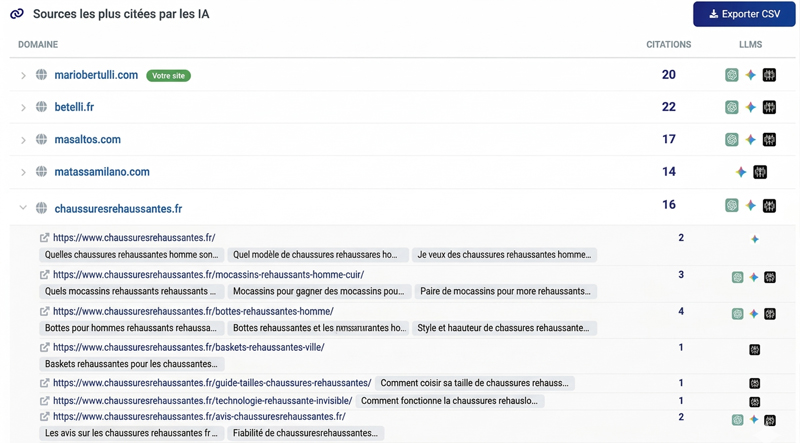Click the CITATIONS column header
Image resolution: width=800 pixels, height=443 pixels.
click(668, 45)
